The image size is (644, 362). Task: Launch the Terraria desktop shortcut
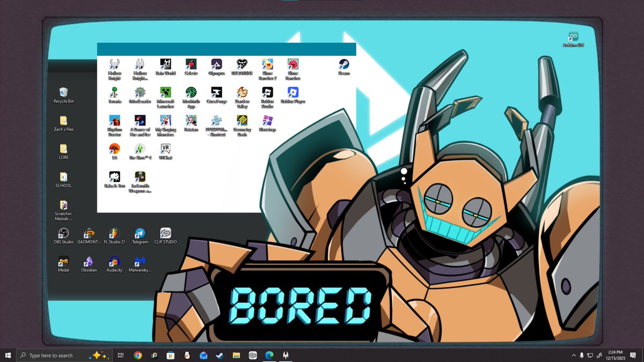114,95
